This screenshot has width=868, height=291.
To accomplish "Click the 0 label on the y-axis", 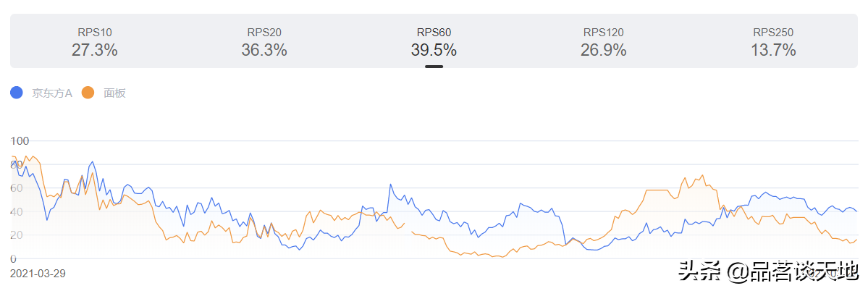I will click(13, 259).
